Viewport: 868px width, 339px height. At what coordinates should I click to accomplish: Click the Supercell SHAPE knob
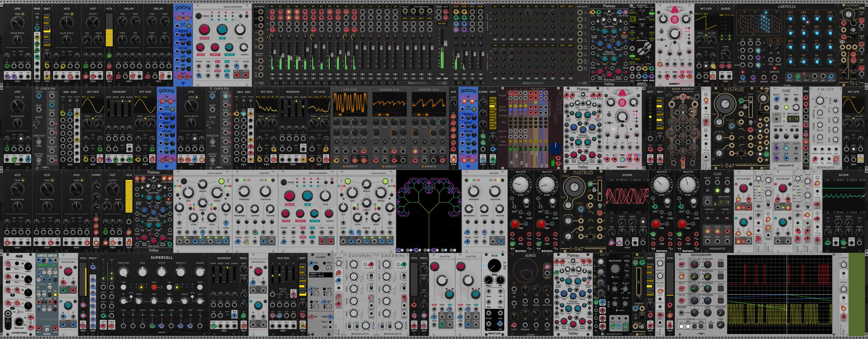tap(200, 272)
